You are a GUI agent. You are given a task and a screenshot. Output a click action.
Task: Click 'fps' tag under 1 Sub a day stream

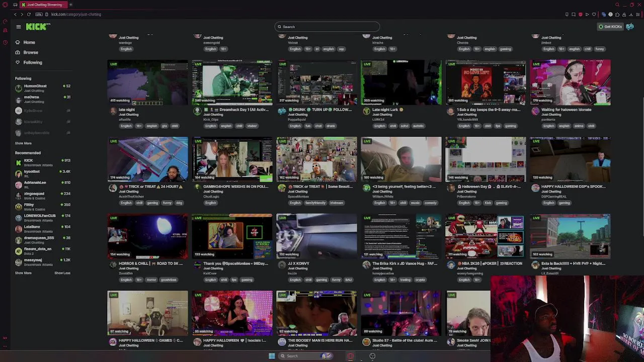pyautogui.click(x=498, y=126)
